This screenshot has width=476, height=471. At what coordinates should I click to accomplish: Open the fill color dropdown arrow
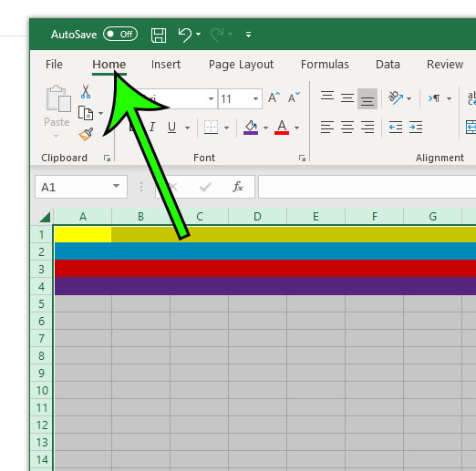tap(265, 128)
